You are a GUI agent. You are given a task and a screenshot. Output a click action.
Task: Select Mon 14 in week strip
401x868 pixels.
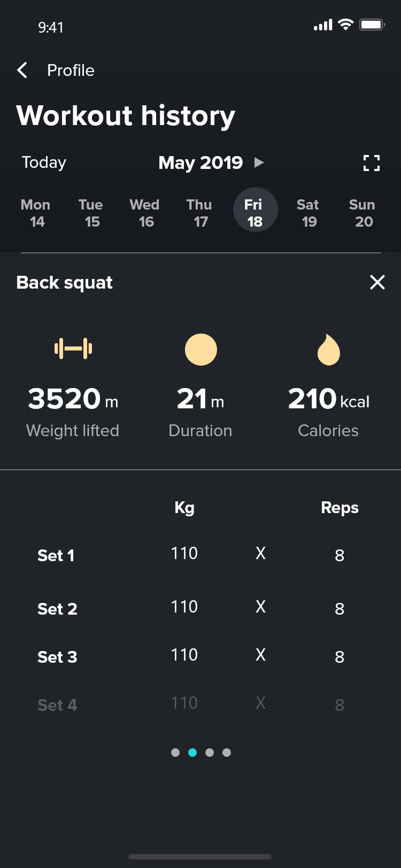36,213
